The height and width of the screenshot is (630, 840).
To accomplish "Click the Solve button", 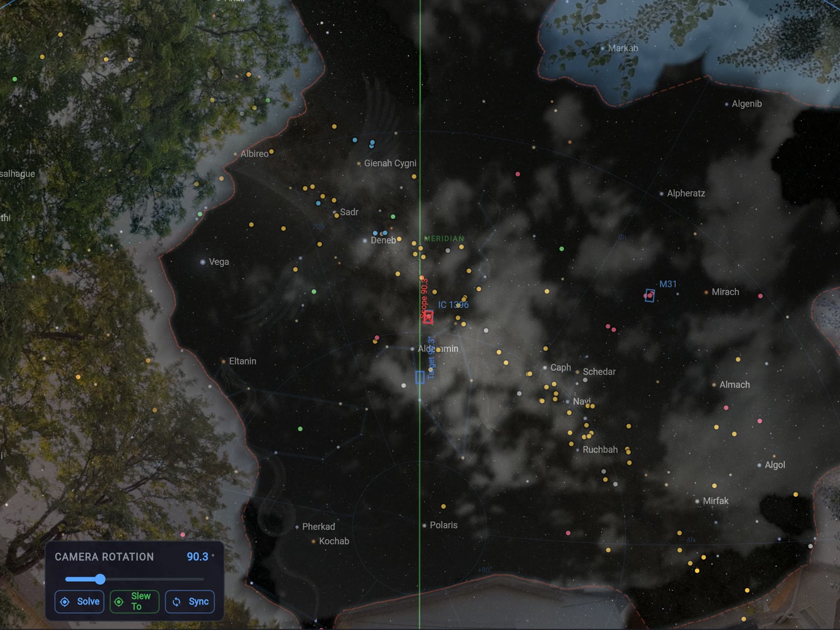I will click(x=79, y=602).
